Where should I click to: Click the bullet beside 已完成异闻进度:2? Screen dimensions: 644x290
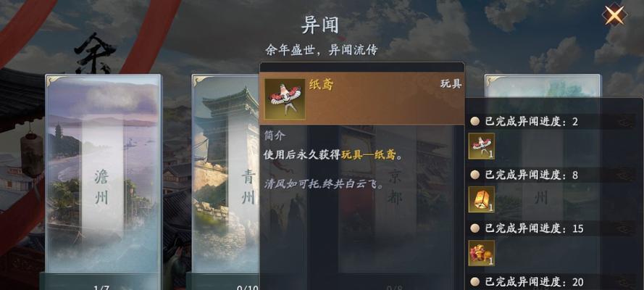[x=475, y=121]
